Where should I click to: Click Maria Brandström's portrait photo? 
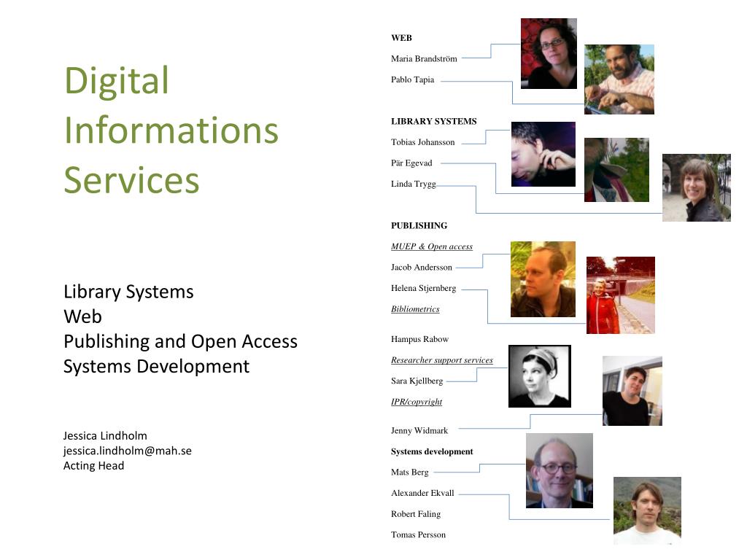(549, 53)
